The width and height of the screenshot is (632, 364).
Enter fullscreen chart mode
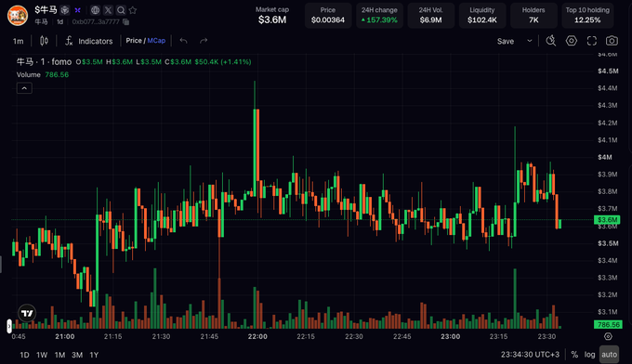592,41
